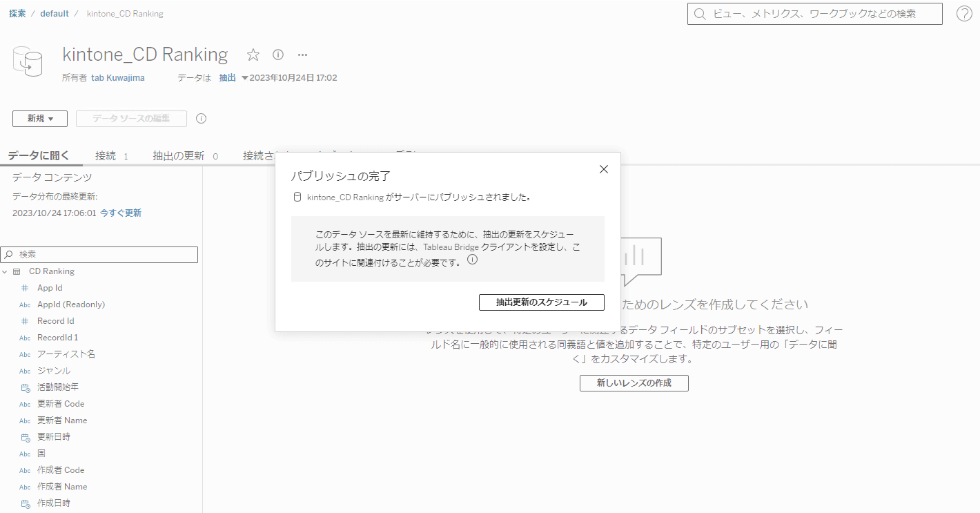Close the パブリッシュの完了 dialog

[604, 169]
